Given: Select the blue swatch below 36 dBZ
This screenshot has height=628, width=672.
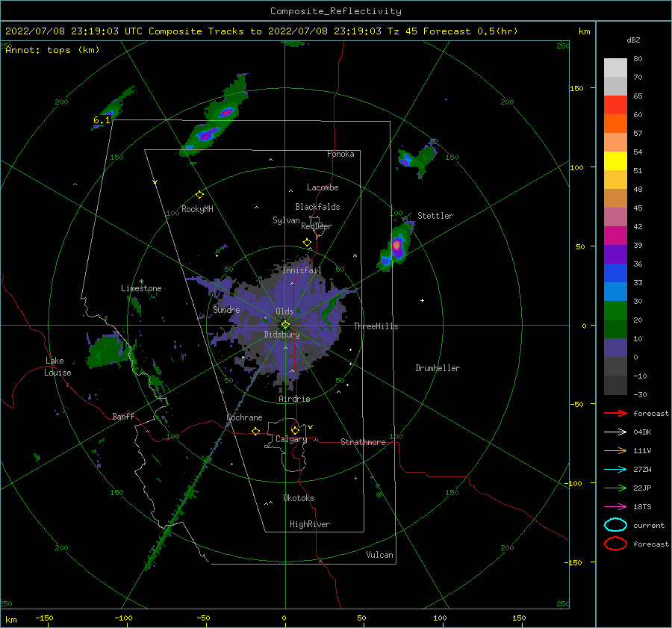Looking at the screenshot, I should pos(615,273).
